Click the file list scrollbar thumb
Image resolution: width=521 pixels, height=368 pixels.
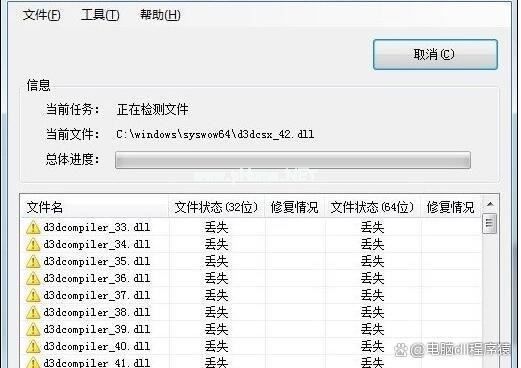tap(489, 223)
